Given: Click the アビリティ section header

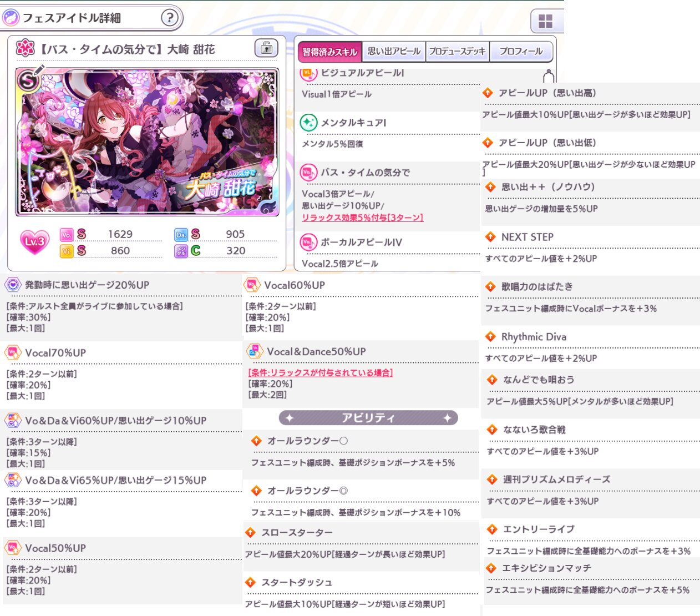Looking at the screenshot, I should [368, 418].
